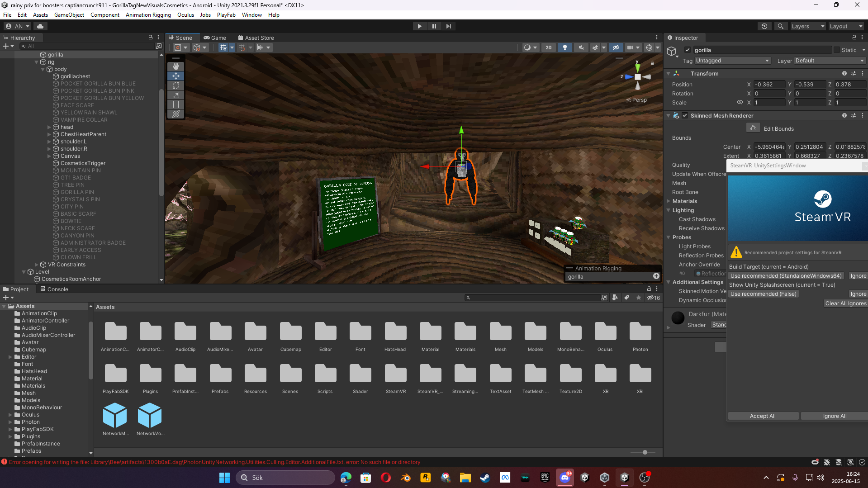Image resolution: width=868 pixels, height=488 pixels.
Task: Select the Rect transform tool
Action: click(176, 104)
